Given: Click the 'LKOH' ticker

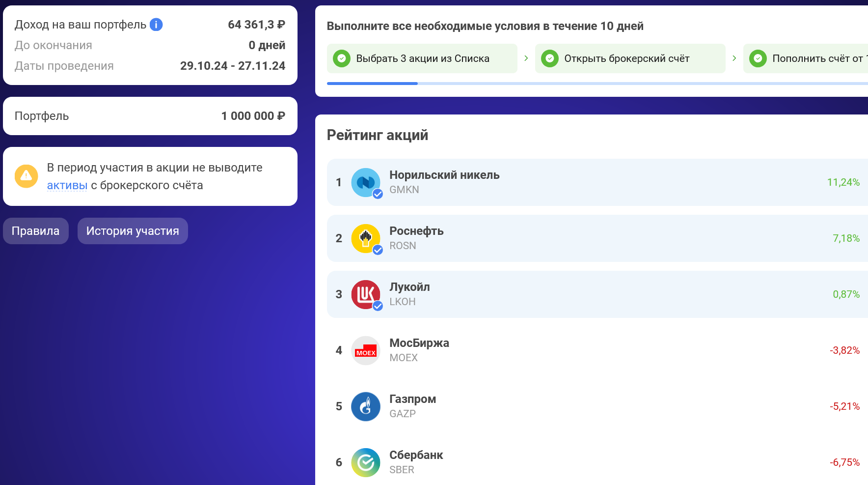Looking at the screenshot, I should 403,302.
